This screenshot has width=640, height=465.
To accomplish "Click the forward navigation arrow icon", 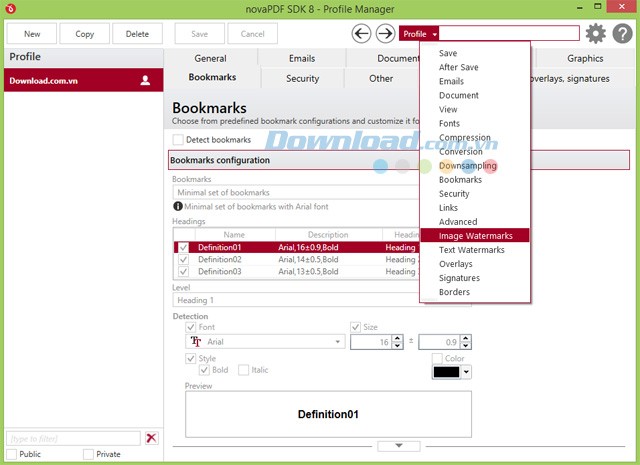I will tap(385, 34).
